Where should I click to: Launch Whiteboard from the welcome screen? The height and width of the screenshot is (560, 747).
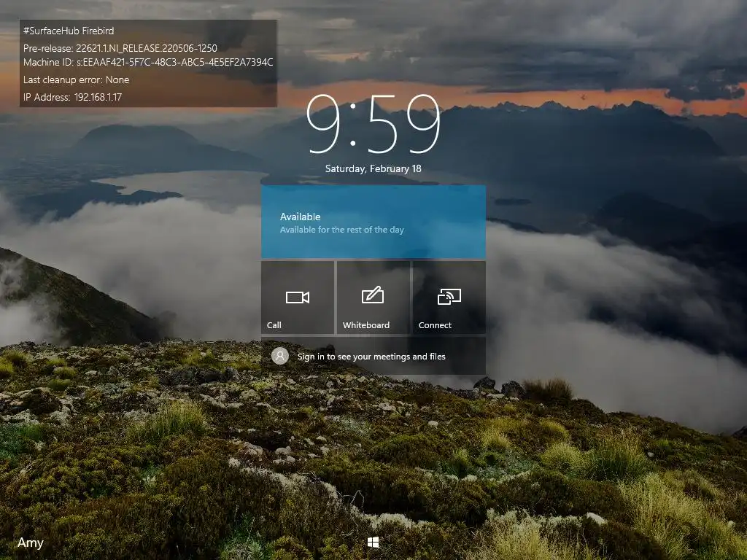point(373,297)
